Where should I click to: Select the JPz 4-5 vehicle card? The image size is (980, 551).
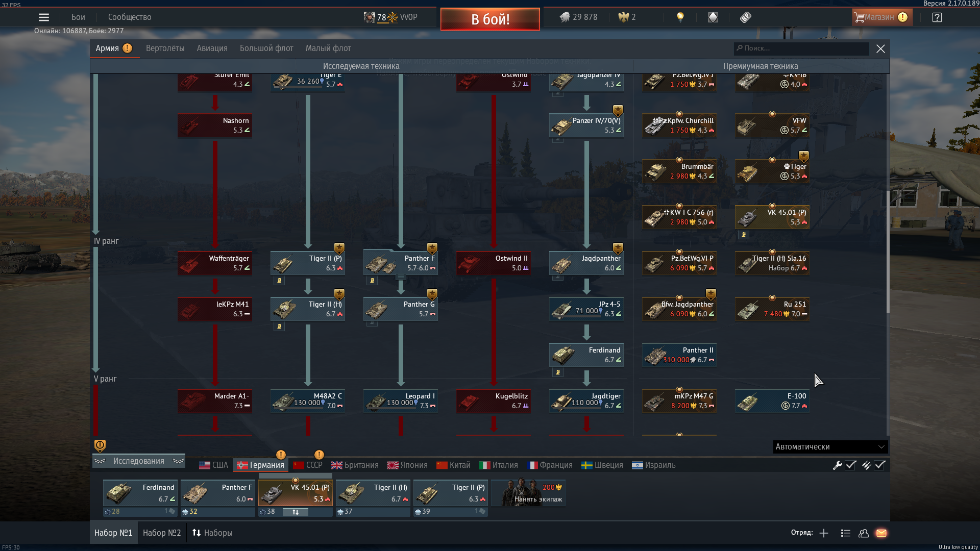(x=586, y=309)
